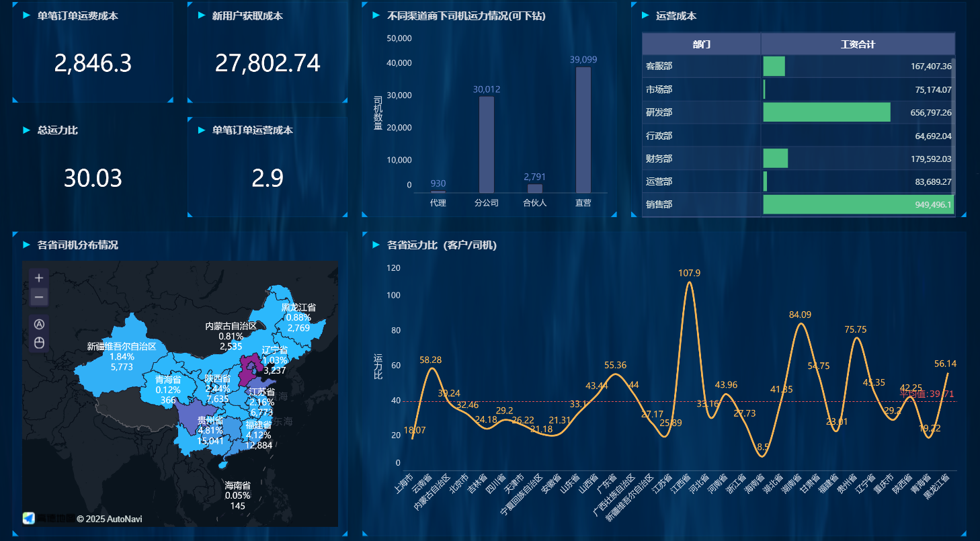Click the 研发部 green salary bar

pos(827,112)
